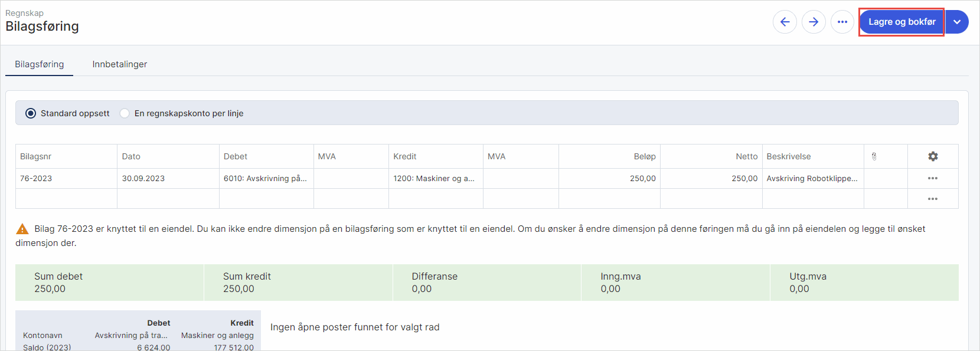Screen dimensions: 980x351
Task: Open the Kredit account 1200 cell
Action: click(x=435, y=178)
